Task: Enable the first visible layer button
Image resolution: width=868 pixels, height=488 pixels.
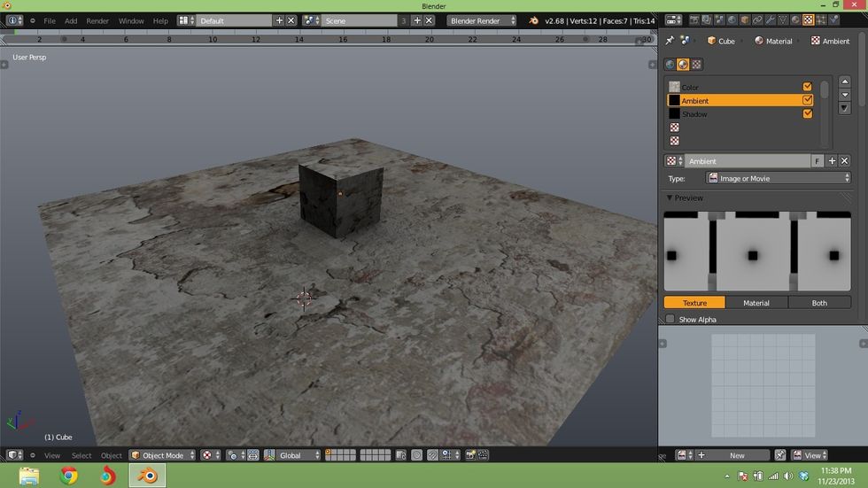Action: coord(329,452)
